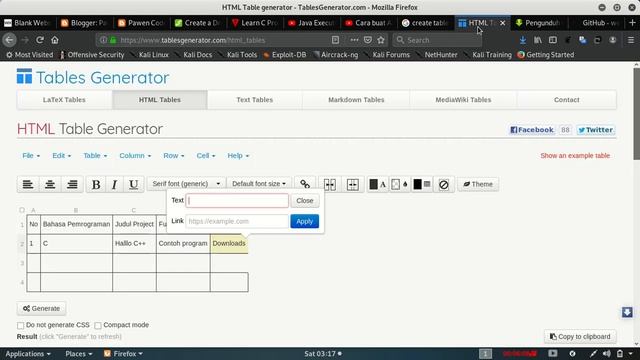Open Serif font (generic) dropdown
The height and width of the screenshot is (360, 640).
point(186,184)
